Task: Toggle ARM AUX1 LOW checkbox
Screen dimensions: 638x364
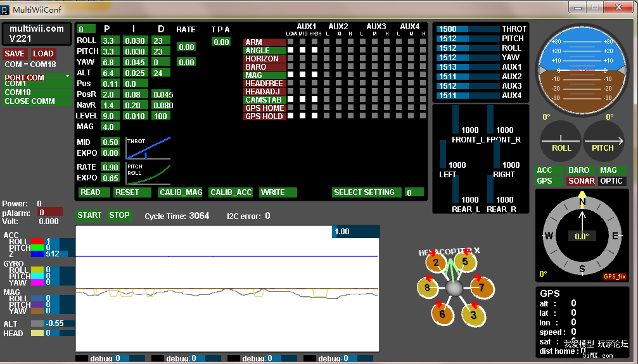Action: (x=291, y=42)
